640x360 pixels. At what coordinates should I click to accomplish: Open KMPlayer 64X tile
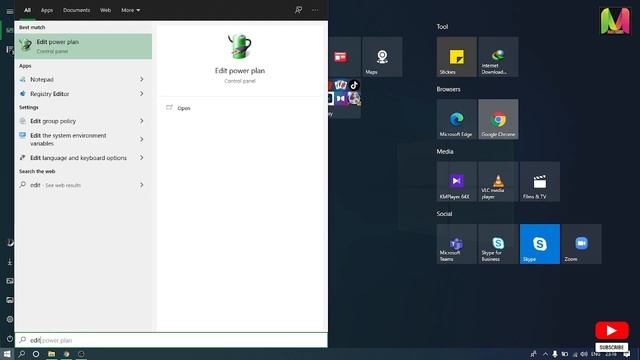pyautogui.click(x=456, y=181)
